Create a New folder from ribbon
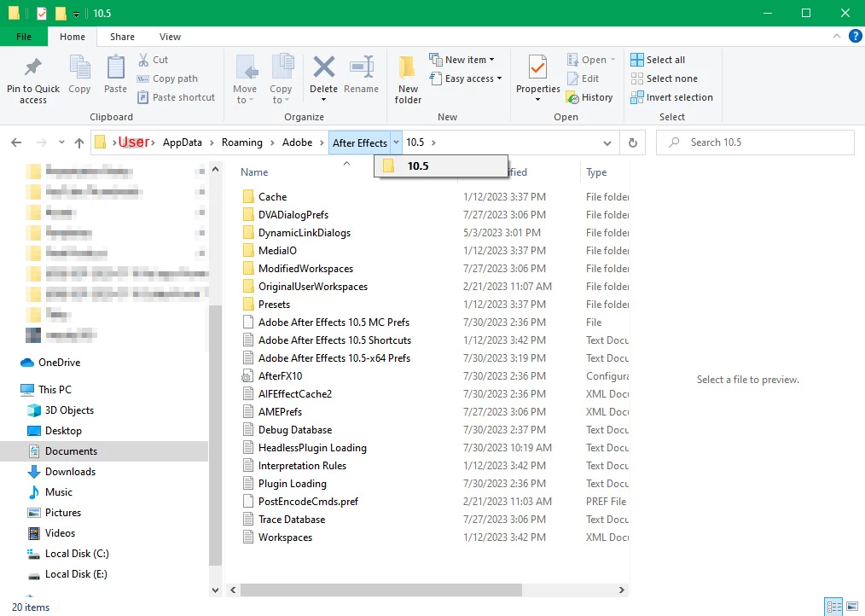Image resolution: width=865 pixels, height=616 pixels. pos(408,78)
